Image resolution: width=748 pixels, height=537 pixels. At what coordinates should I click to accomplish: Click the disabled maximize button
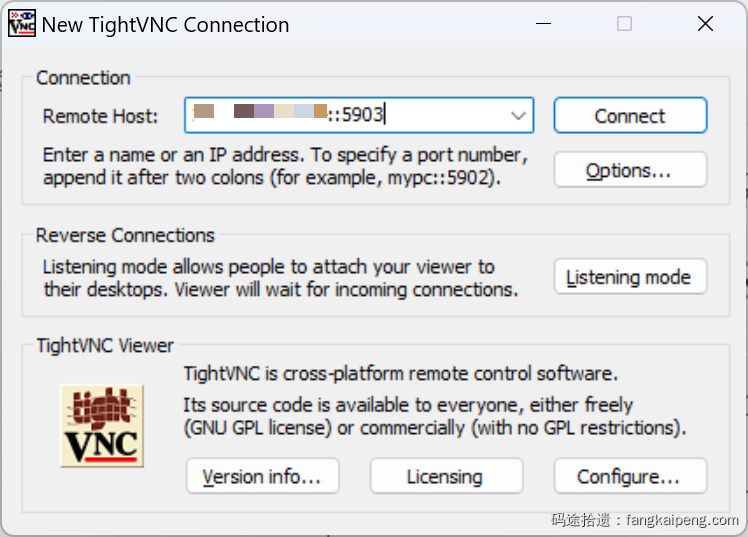[624, 24]
